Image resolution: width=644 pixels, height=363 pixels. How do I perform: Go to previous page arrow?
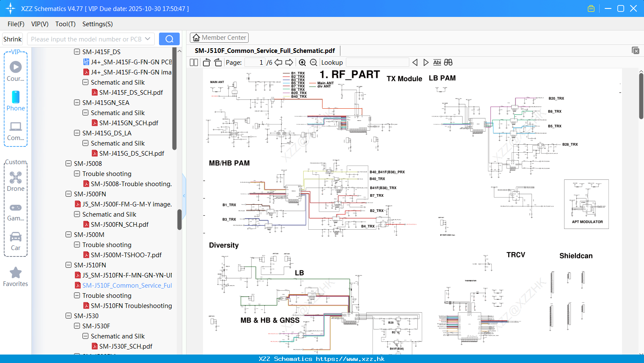point(278,62)
